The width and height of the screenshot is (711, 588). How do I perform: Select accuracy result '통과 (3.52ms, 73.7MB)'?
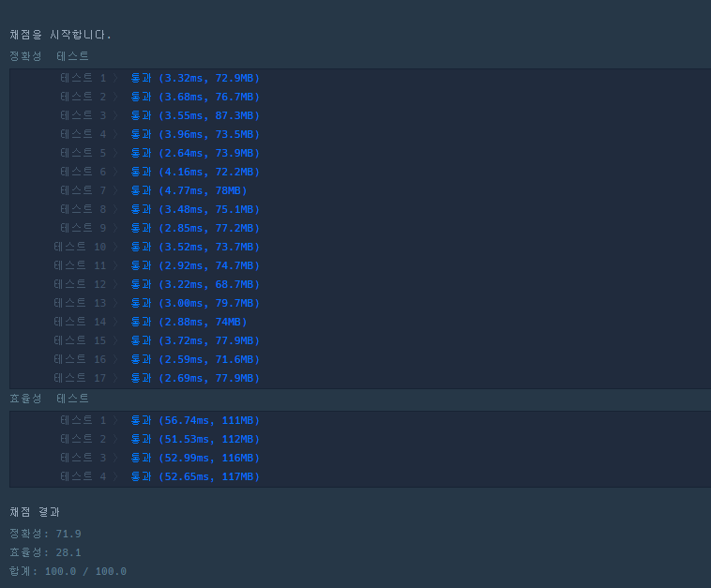pyautogui.click(x=195, y=247)
